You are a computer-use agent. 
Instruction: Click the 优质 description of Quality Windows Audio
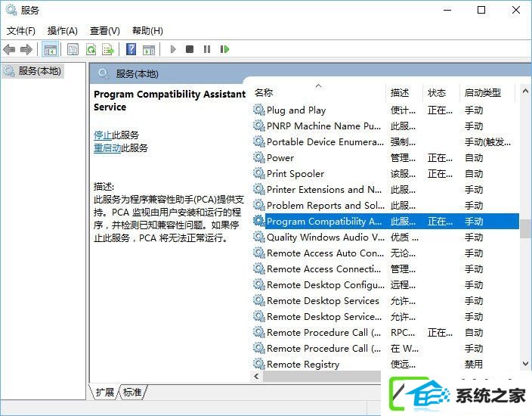404,237
